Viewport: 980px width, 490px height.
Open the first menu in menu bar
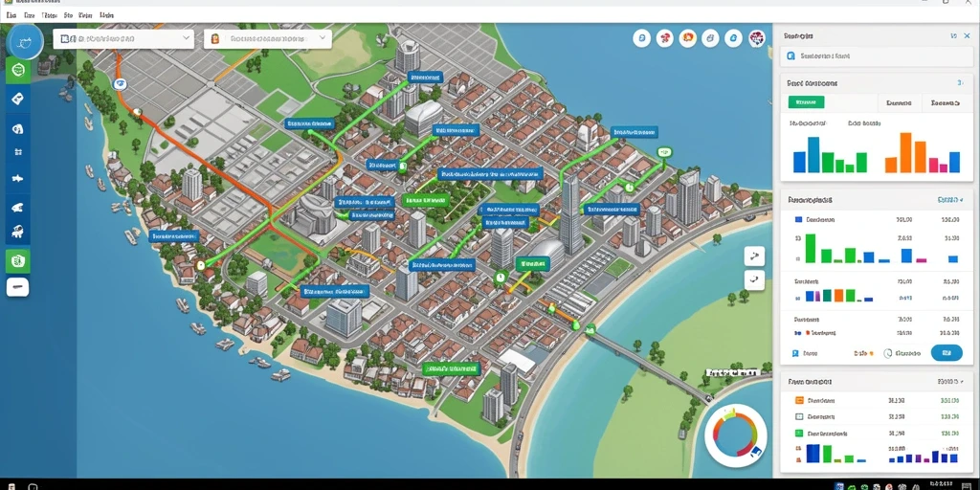pyautogui.click(x=11, y=14)
